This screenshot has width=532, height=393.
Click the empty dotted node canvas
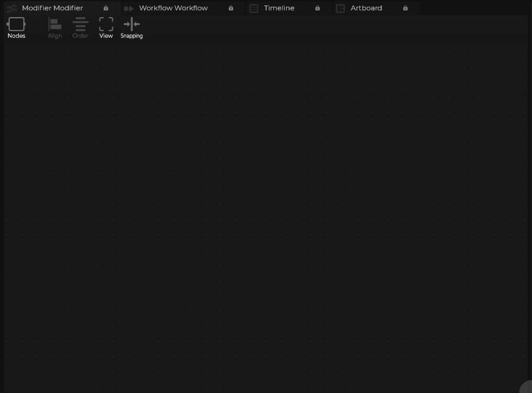pos(266,214)
